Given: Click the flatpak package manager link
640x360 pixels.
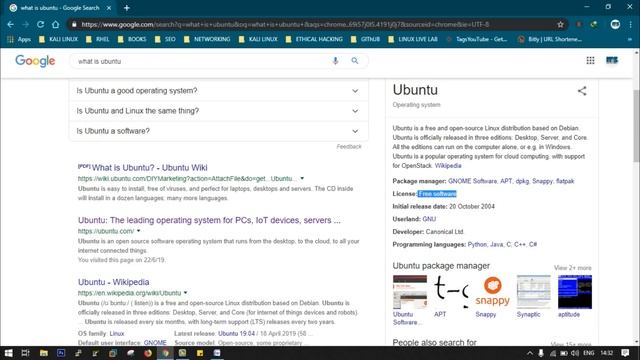Looking at the screenshot, I should pyautogui.click(x=565, y=181).
